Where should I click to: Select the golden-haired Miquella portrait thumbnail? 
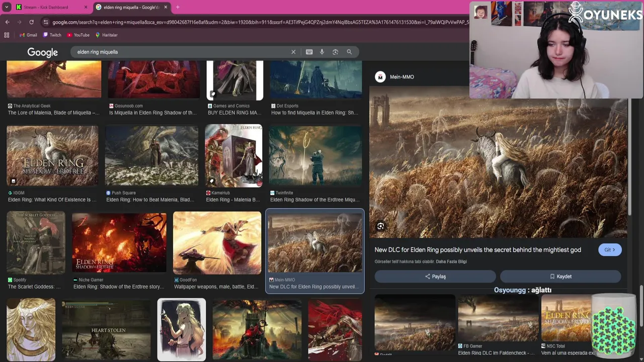point(31,329)
